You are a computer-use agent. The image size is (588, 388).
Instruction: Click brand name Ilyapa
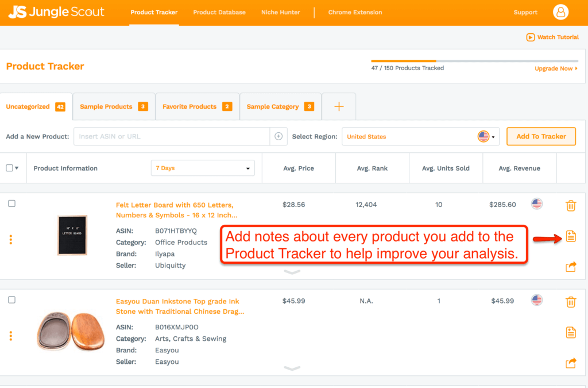coord(165,254)
